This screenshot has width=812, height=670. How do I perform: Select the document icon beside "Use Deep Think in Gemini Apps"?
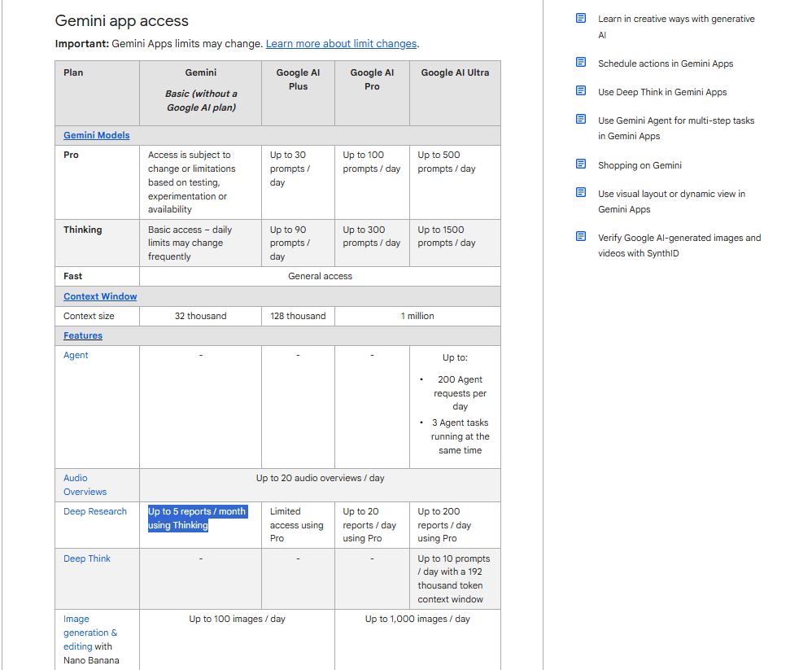(x=580, y=91)
